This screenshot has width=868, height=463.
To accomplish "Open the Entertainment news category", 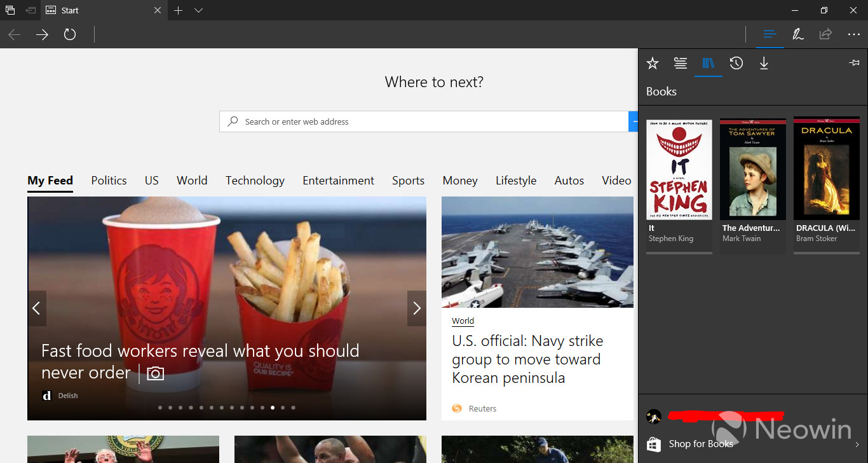I will 338,181.
